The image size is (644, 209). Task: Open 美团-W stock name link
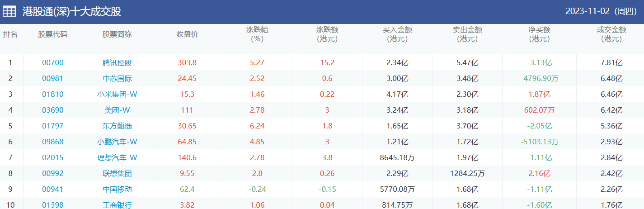(x=117, y=110)
